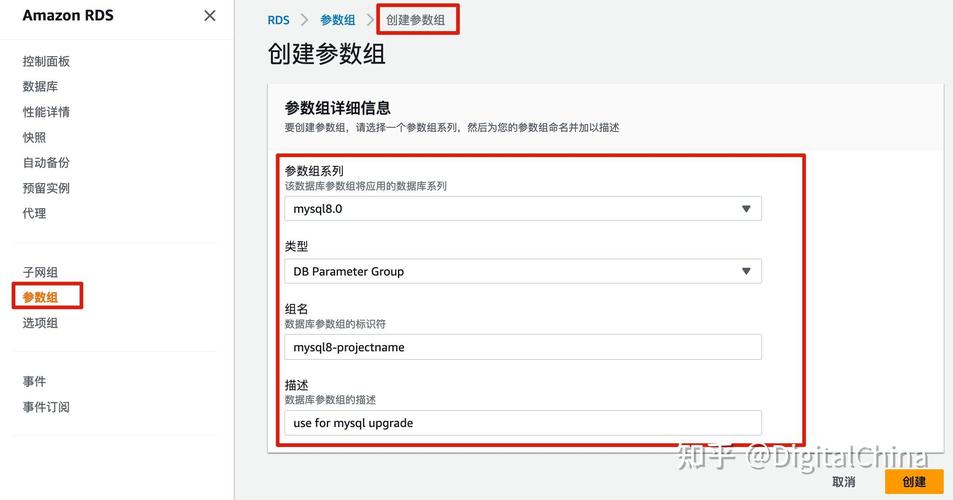This screenshot has height=500, width=953.
Task: Click the 创建参数组 page heading
Action: click(326, 54)
